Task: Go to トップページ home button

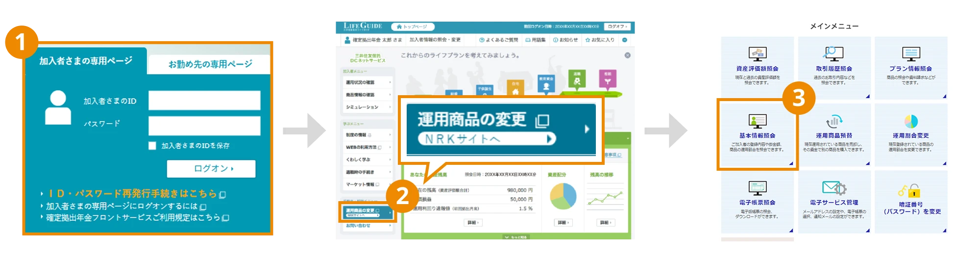Action: click(413, 26)
